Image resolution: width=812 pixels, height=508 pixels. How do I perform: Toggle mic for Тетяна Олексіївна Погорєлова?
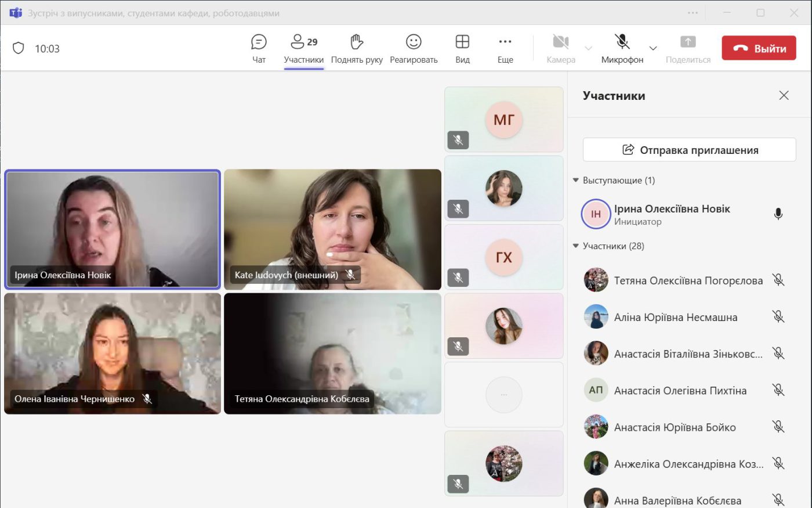click(778, 280)
